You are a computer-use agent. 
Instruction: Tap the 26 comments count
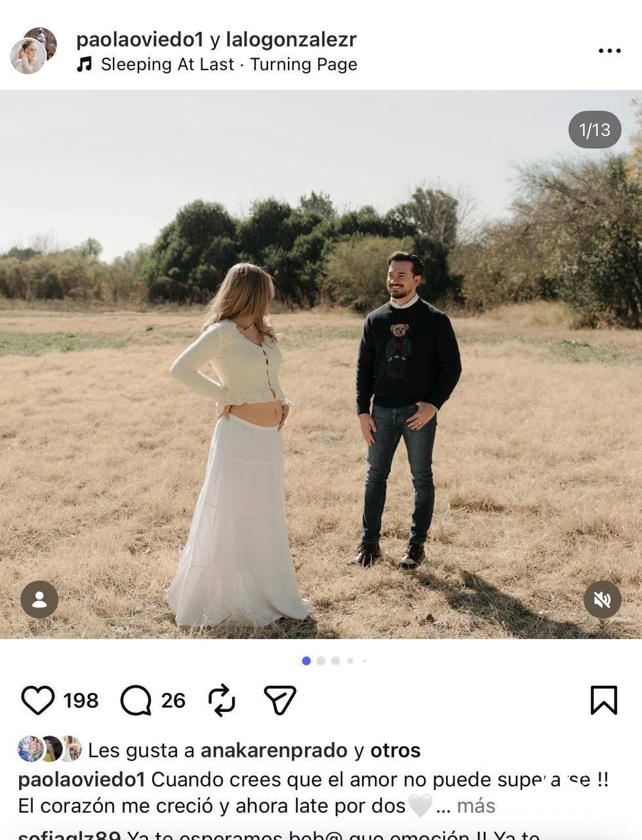point(173,701)
